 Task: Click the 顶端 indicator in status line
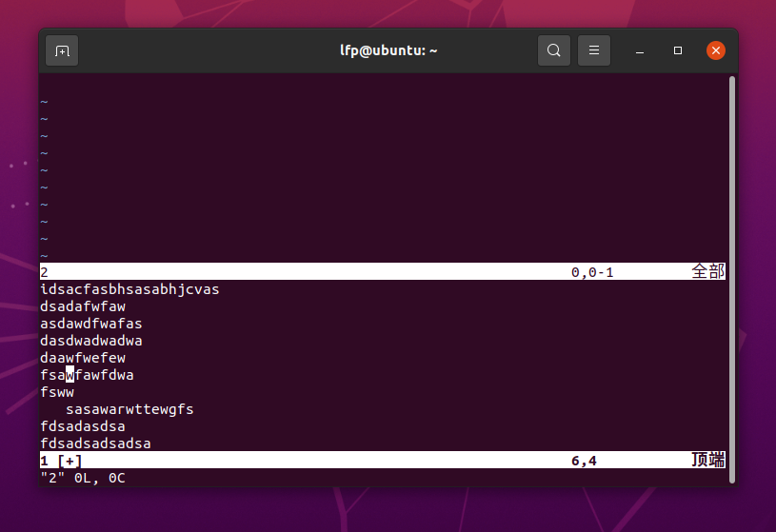[708, 460]
